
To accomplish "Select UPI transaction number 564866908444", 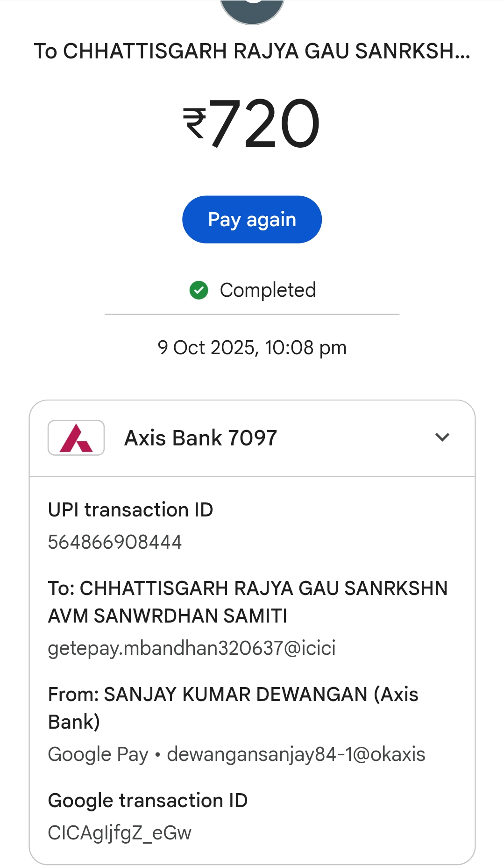I will click(115, 542).
